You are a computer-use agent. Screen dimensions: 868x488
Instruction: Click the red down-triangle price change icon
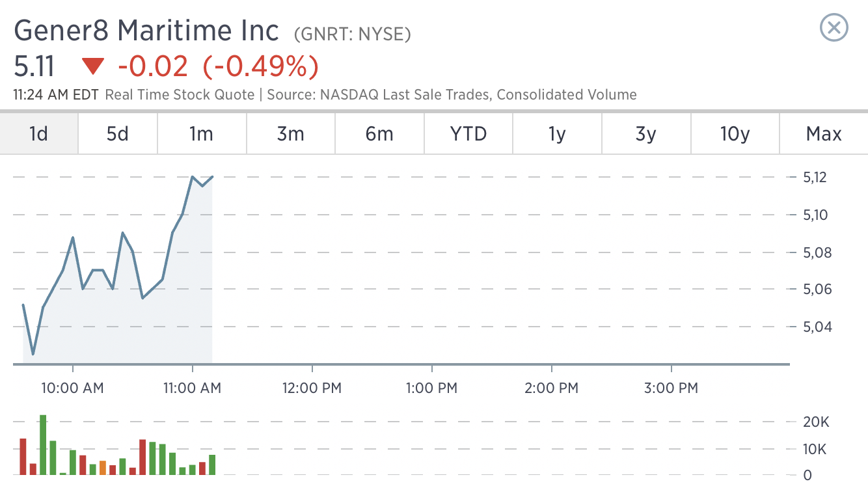pyautogui.click(x=93, y=66)
